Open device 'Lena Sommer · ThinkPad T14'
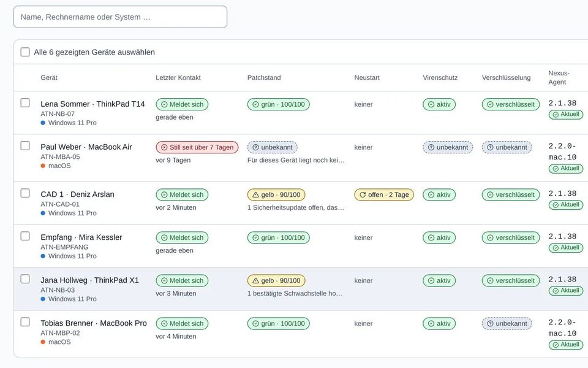 (x=92, y=104)
